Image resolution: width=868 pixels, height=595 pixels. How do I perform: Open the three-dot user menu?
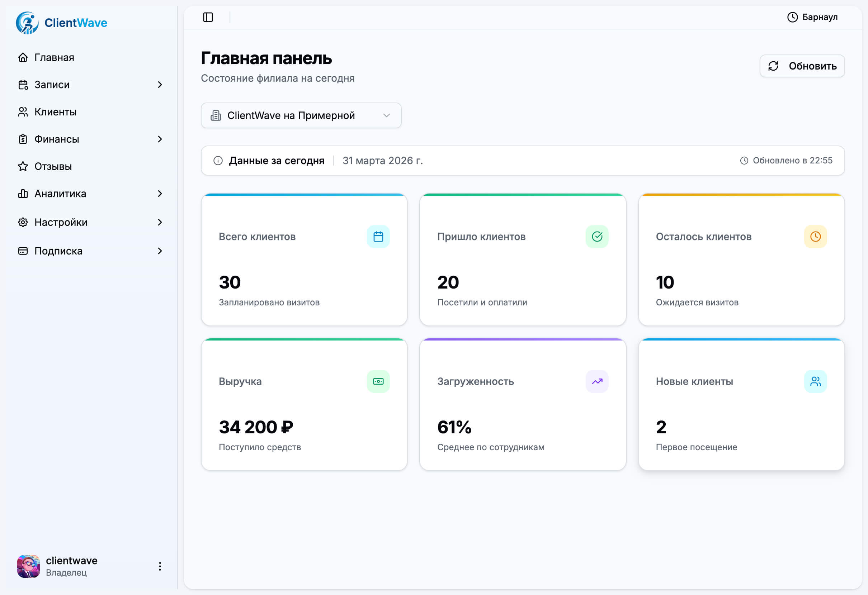(160, 566)
